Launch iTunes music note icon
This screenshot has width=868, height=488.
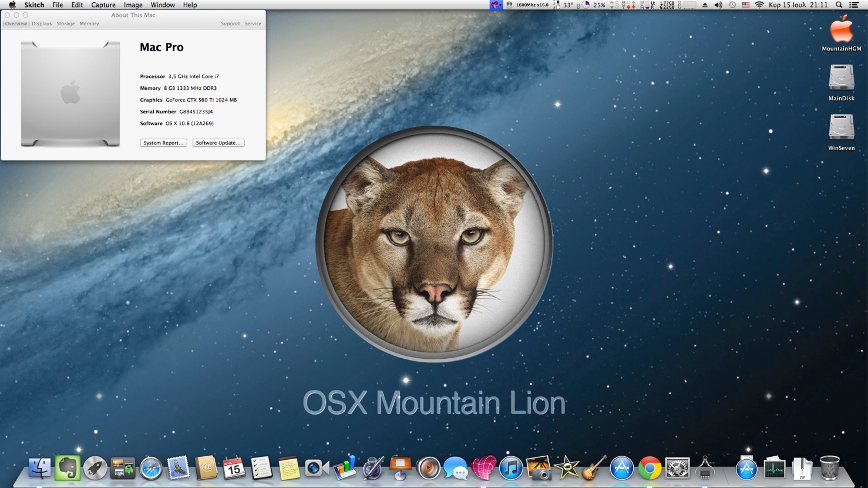511,469
